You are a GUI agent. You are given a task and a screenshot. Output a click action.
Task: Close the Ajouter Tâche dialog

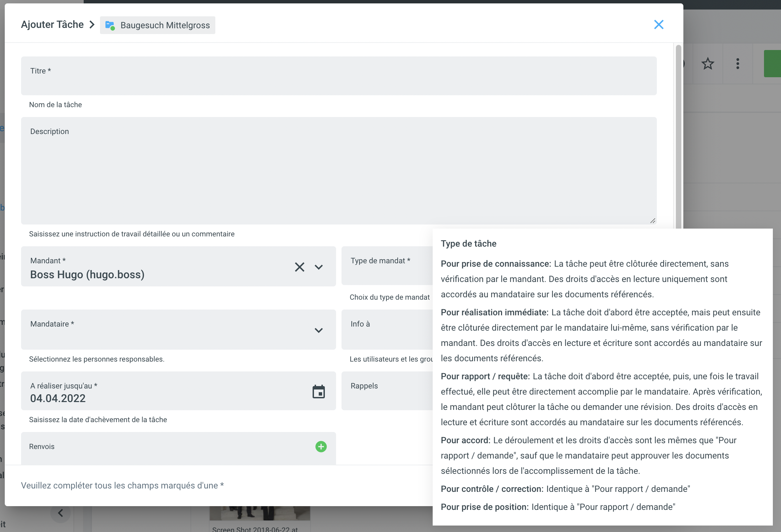[659, 24]
